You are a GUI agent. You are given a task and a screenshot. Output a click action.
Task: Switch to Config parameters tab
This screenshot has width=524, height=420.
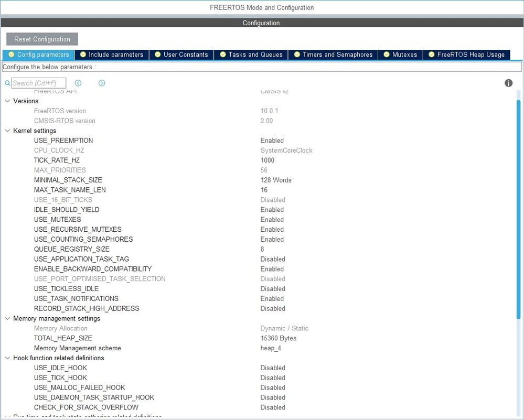(38, 55)
